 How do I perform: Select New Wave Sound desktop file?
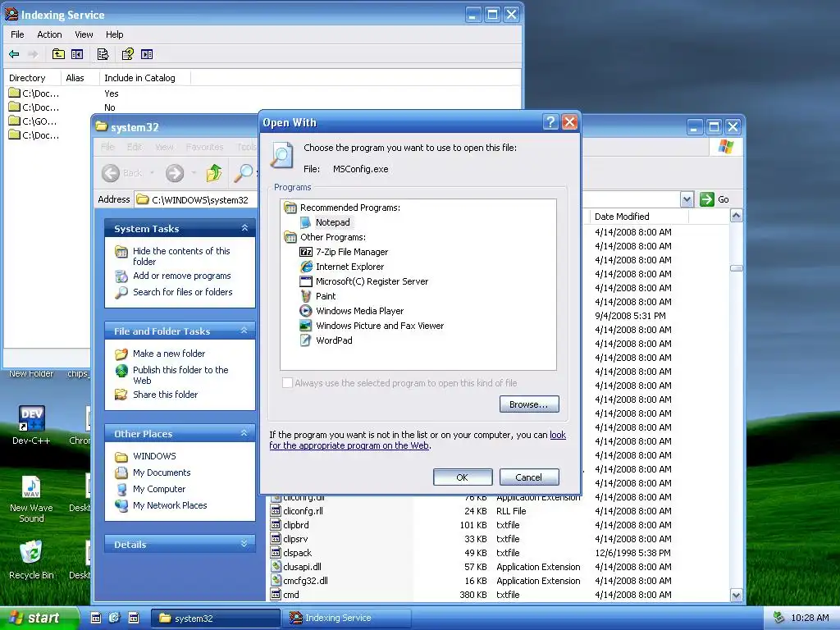point(31,500)
